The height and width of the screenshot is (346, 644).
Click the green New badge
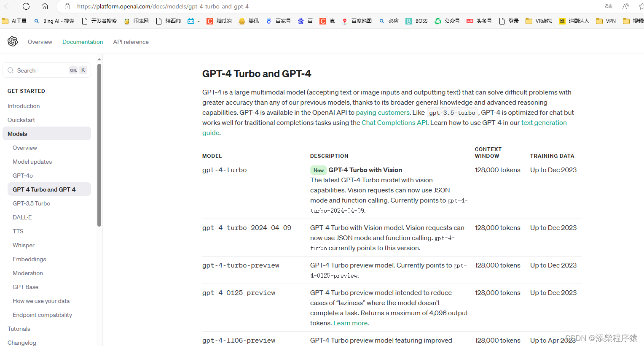[x=319, y=170]
